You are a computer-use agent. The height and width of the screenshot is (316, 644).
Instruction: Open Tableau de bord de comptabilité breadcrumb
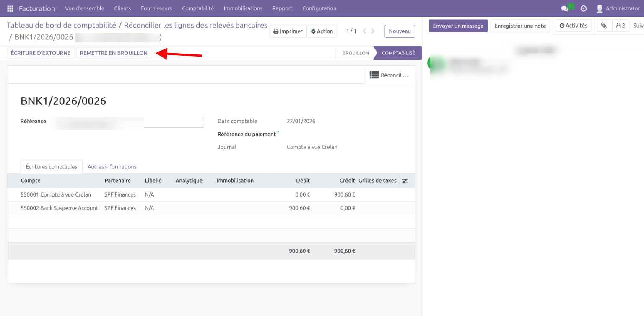pyautogui.click(x=61, y=25)
